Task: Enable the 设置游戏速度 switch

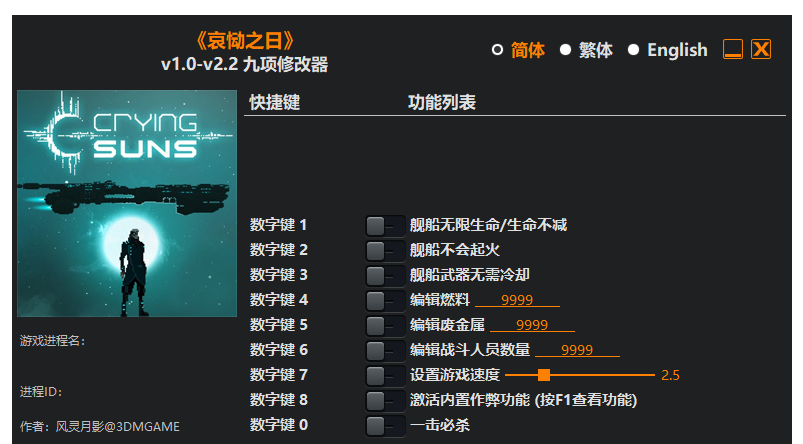Action: click(x=385, y=375)
